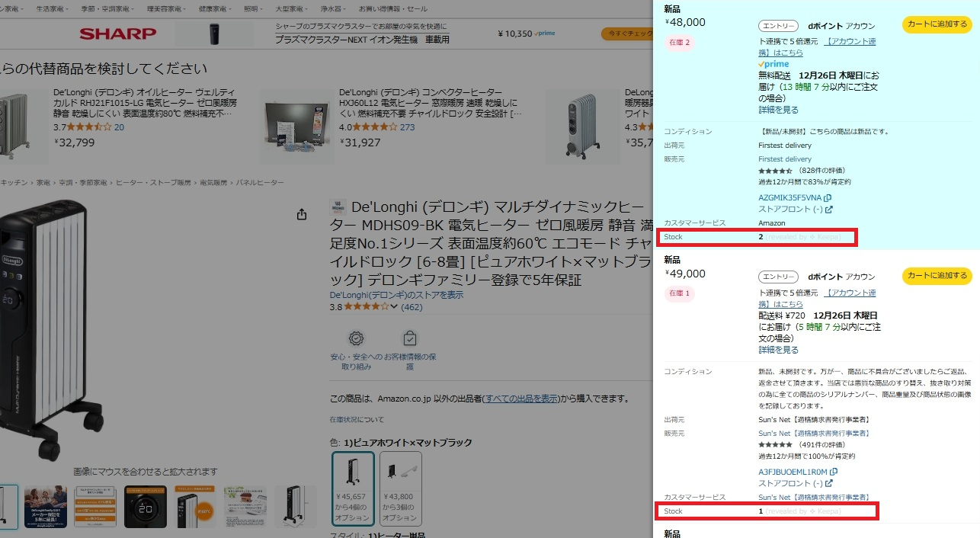The image size is (980, 538).
Task: Click the SHARP logo in the ad banner
Action: [x=118, y=34]
